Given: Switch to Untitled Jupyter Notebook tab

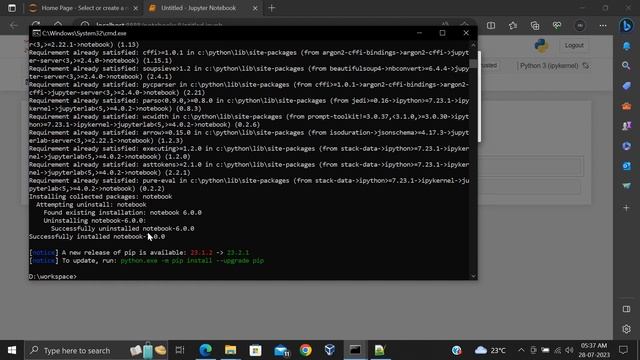Looking at the screenshot, I should [x=199, y=8].
